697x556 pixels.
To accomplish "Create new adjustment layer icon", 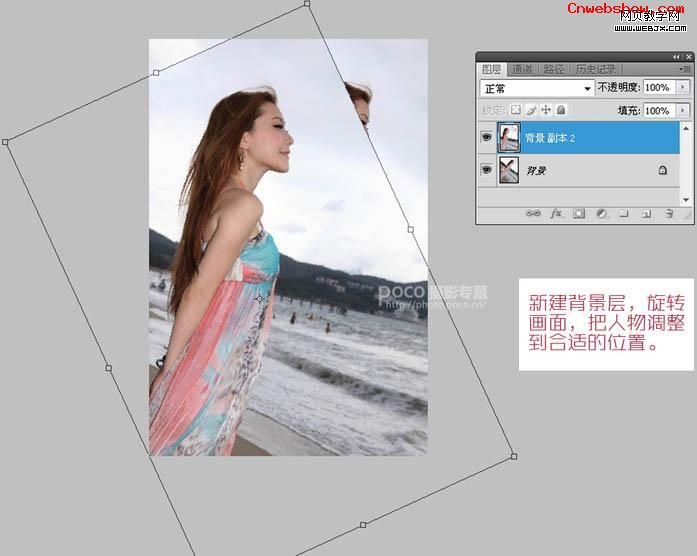I will (x=601, y=213).
